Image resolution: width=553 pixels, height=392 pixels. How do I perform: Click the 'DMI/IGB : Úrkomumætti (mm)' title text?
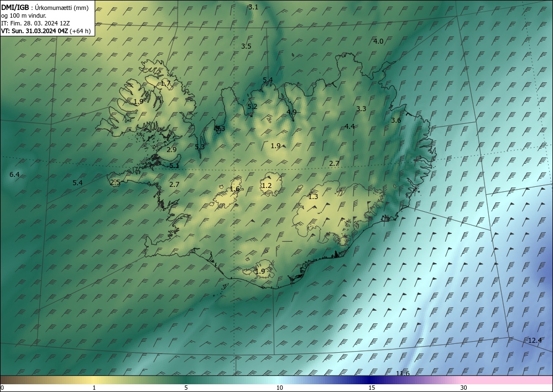tap(45, 8)
